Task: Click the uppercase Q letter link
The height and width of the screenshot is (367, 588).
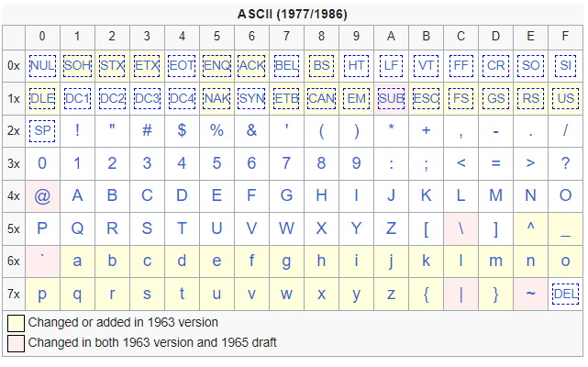Action: coord(77,228)
